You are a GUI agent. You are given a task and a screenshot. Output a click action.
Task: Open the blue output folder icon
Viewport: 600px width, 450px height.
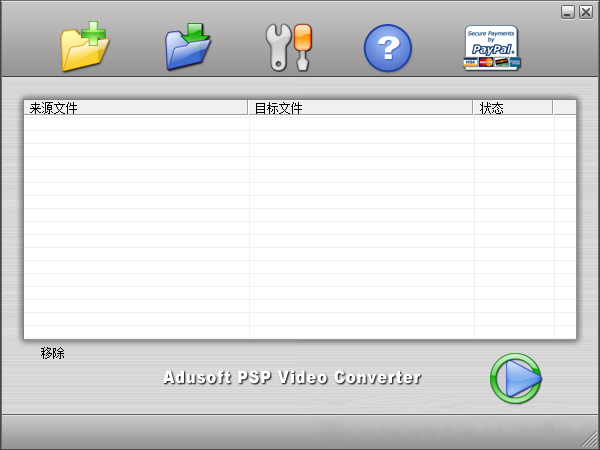click(x=188, y=46)
